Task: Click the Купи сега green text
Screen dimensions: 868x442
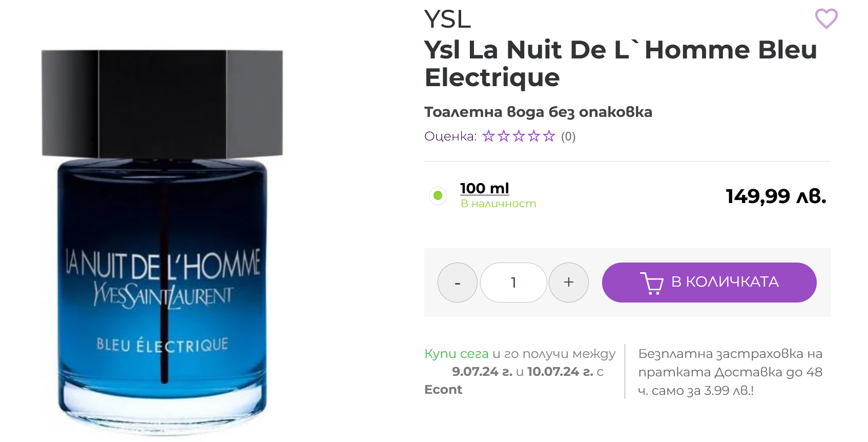Action: 457,354
